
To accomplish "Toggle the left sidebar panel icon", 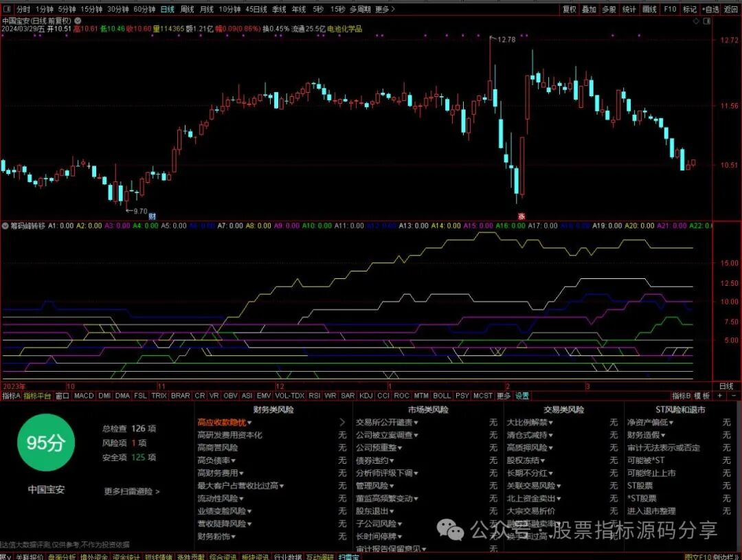I will coord(7,9).
